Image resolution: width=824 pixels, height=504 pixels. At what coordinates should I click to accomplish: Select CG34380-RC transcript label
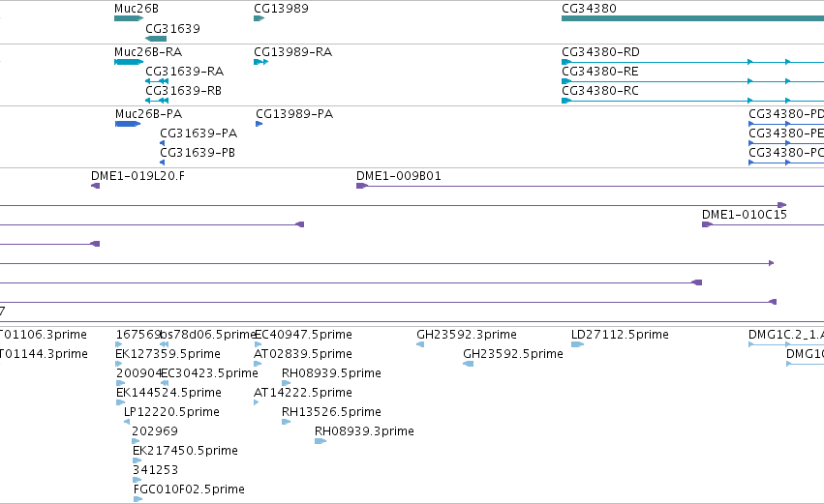tap(600, 90)
